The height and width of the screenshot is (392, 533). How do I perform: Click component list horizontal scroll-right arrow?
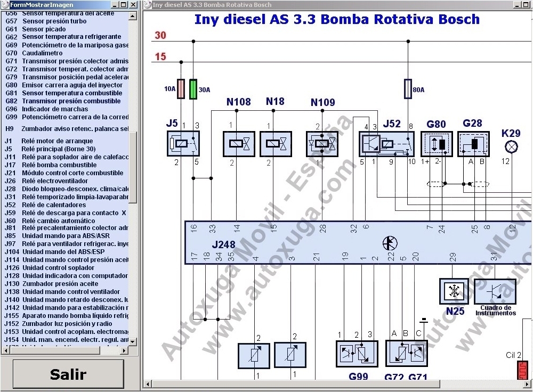point(124,350)
